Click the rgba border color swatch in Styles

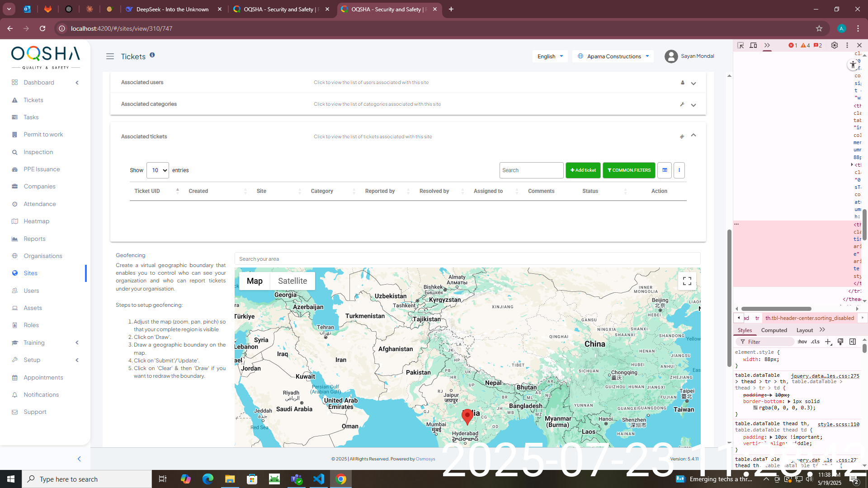(755, 408)
